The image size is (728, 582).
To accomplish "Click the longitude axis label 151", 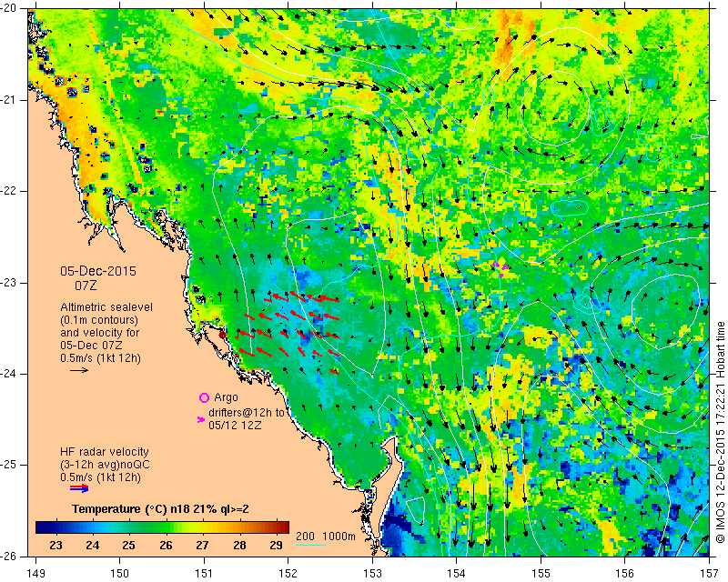I will (x=204, y=574).
